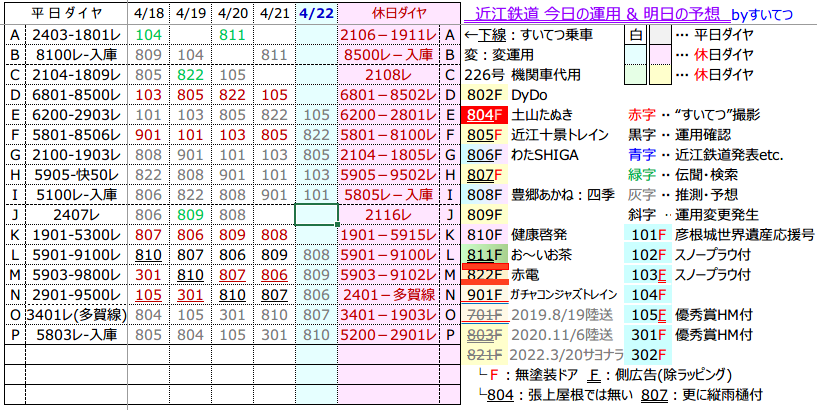
Task: Select the blue 4/22 date header
Action: (317, 14)
